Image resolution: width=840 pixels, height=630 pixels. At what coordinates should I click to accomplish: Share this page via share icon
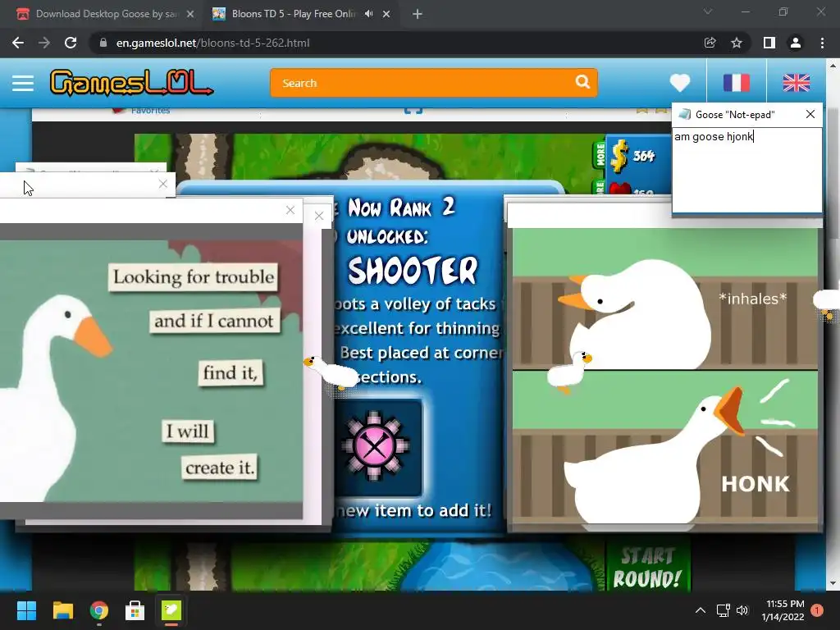(710, 43)
